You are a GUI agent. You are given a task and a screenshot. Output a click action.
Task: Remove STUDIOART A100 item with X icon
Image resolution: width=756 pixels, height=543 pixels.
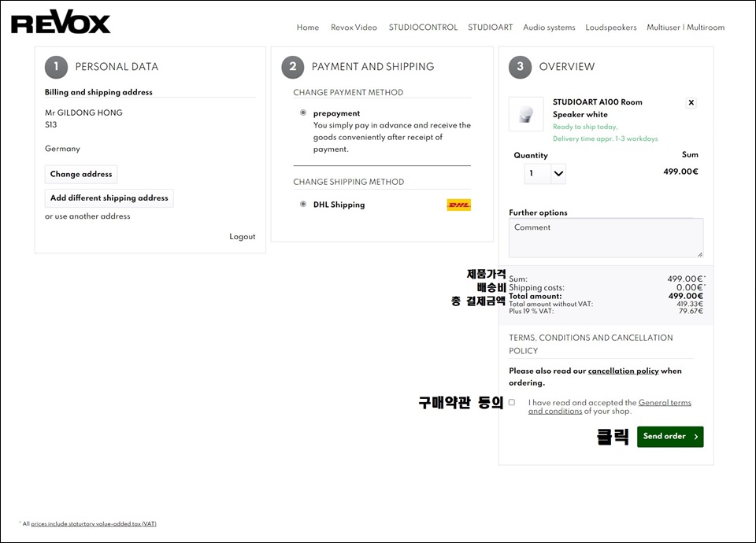pyautogui.click(x=691, y=102)
